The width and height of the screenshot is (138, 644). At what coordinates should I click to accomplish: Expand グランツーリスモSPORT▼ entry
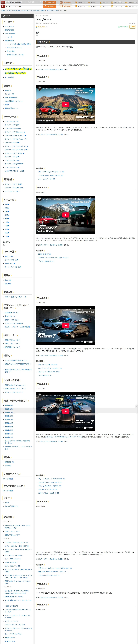14,164
